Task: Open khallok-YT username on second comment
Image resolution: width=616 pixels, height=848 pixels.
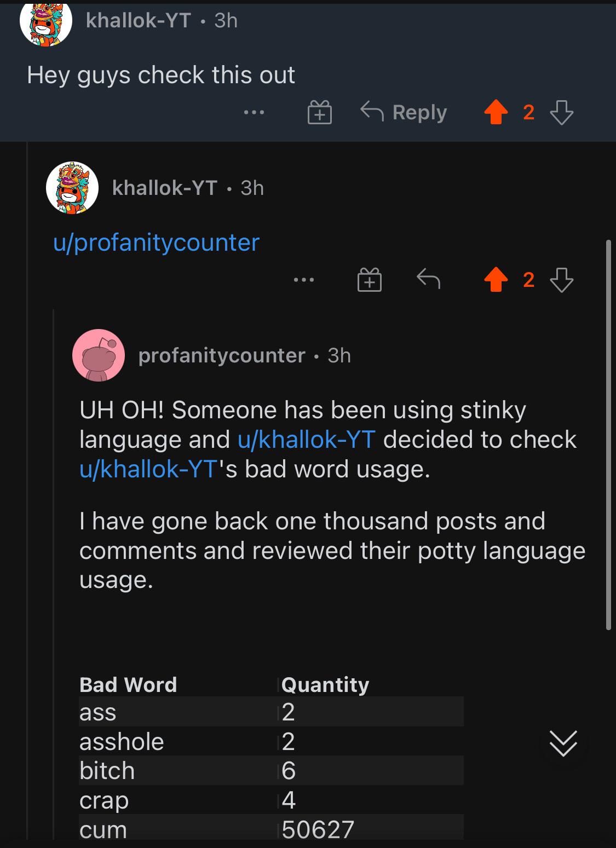Action: click(x=164, y=188)
